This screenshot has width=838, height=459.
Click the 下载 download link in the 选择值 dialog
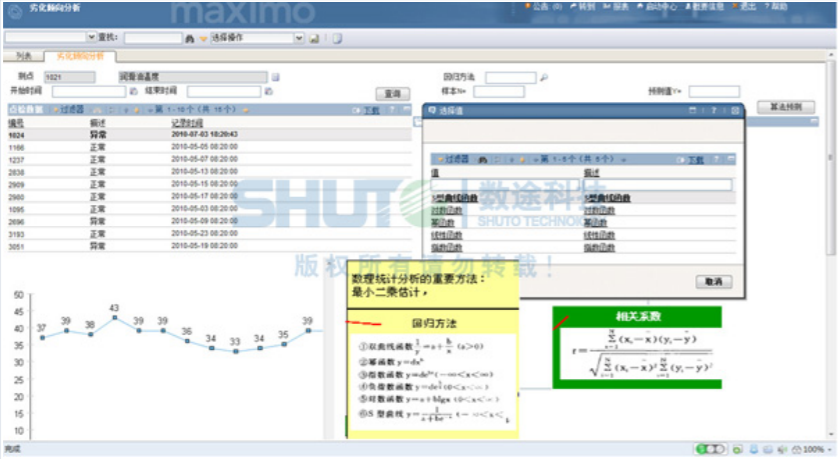pos(695,160)
